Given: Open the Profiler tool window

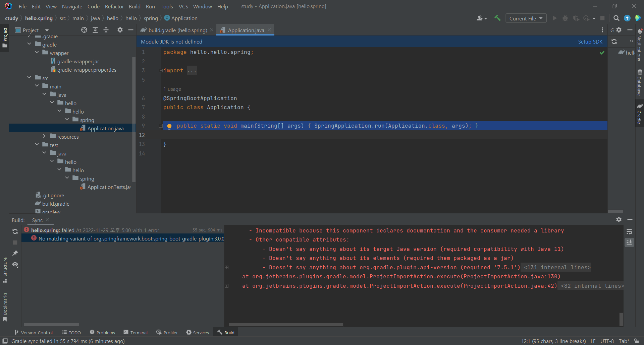Looking at the screenshot, I should click(167, 332).
